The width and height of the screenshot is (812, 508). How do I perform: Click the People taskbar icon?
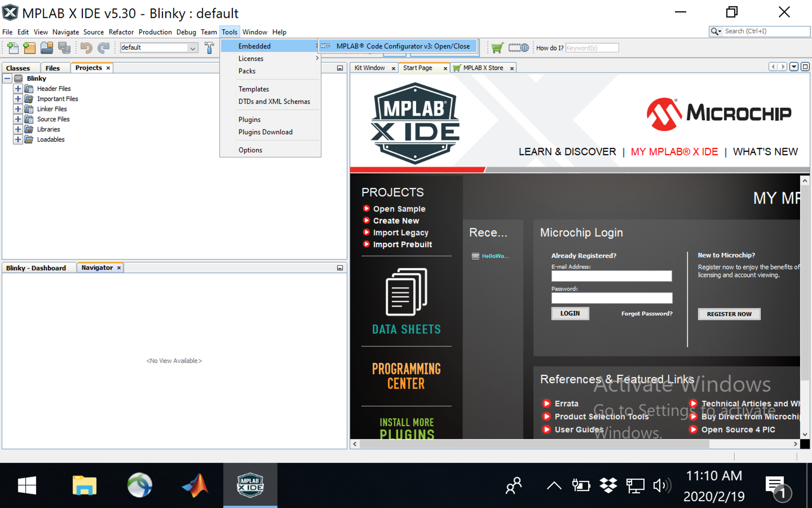[x=514, y=485]
